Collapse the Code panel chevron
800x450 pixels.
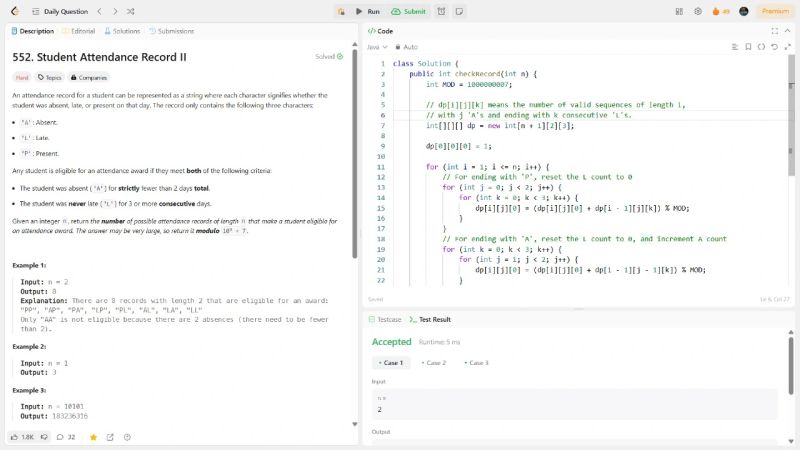[x=788, y=31]
